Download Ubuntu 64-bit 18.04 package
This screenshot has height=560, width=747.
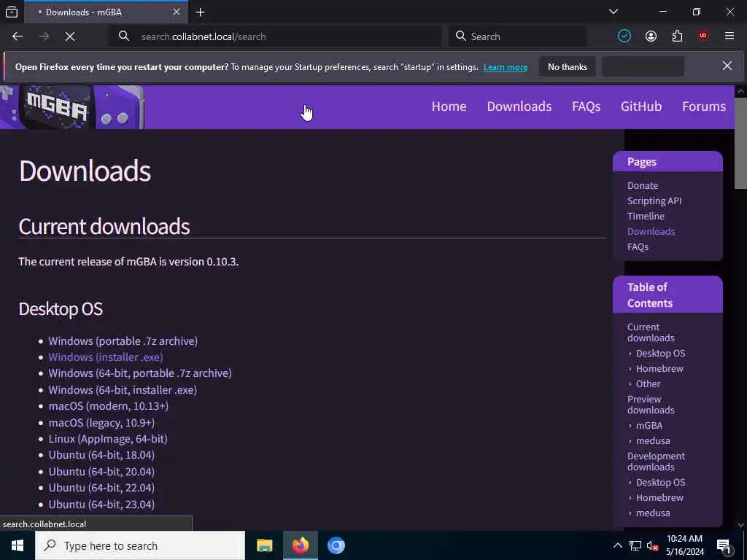click(x=101, y=455)
